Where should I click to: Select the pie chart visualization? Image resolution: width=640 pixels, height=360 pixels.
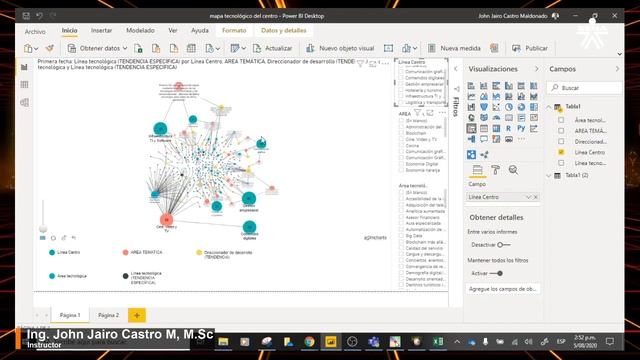pyautogui.click(x=509, y=107)
